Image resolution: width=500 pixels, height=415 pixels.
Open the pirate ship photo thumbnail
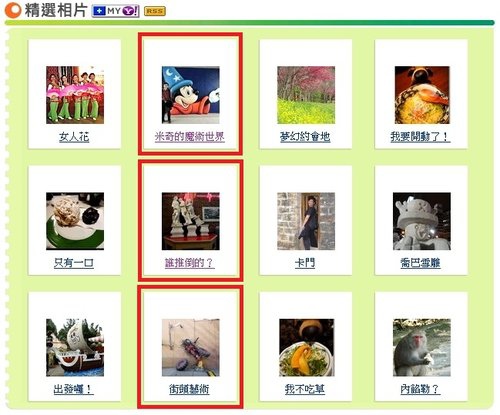tap(75, 348)
